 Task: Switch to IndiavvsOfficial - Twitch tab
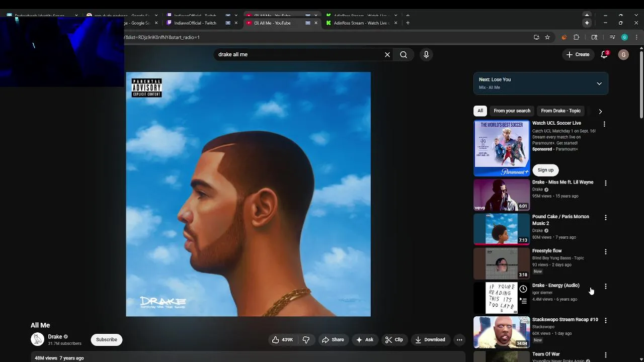(195, 23)
